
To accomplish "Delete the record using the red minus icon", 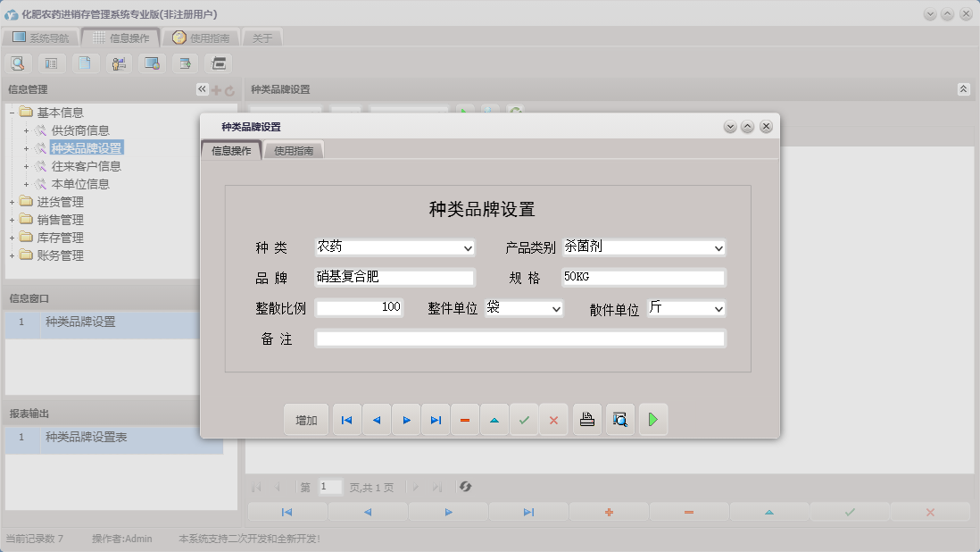I will 464,419.
